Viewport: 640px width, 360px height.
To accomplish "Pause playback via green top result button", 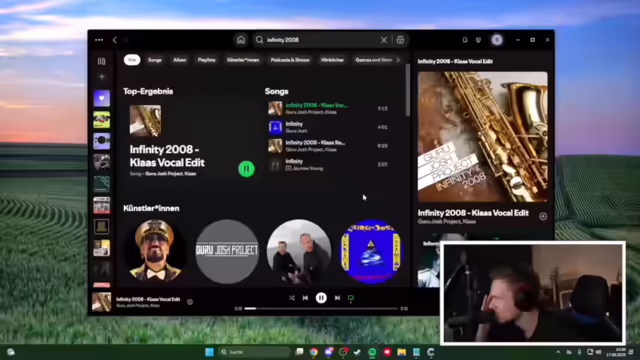I will (246, 169).
